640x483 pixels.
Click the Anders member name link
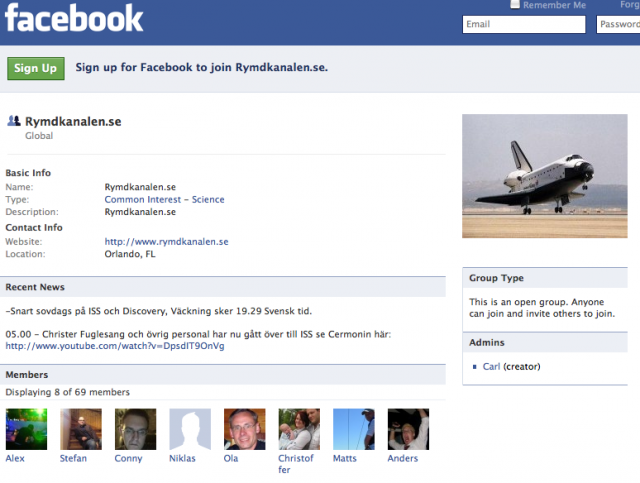(403, 459)
